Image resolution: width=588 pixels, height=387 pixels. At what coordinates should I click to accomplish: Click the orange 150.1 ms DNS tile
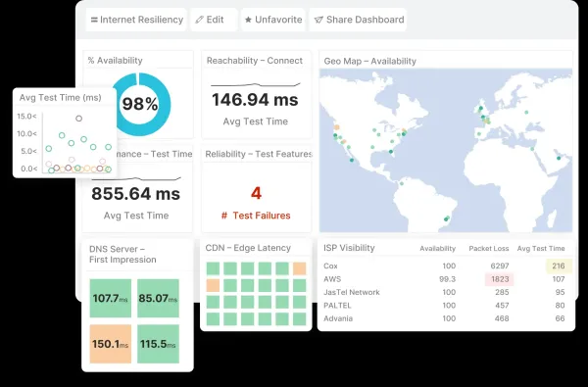click(x=110, y=344)
